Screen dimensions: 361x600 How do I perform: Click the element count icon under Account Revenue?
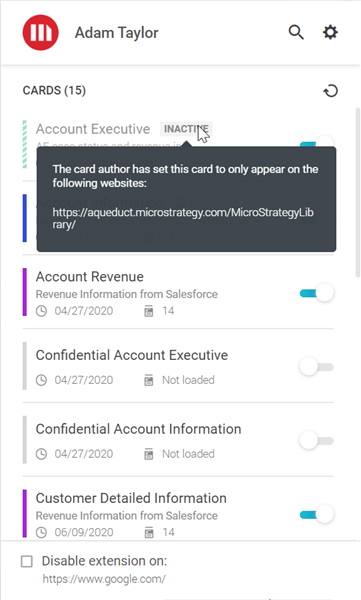149,311
